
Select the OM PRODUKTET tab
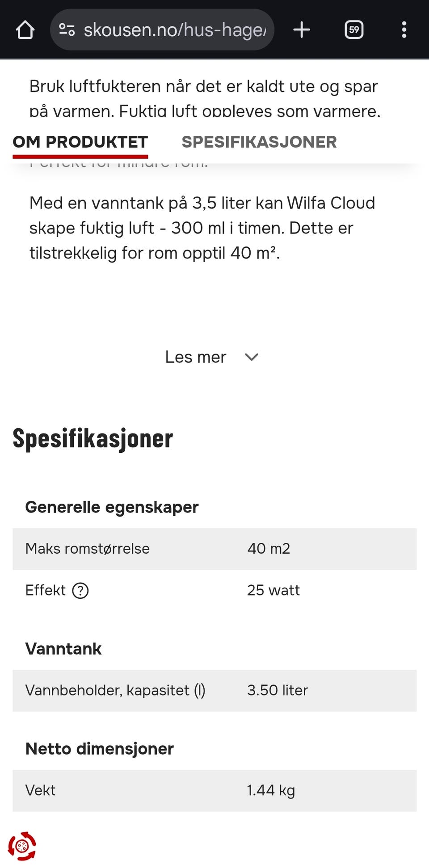(80, 142)
